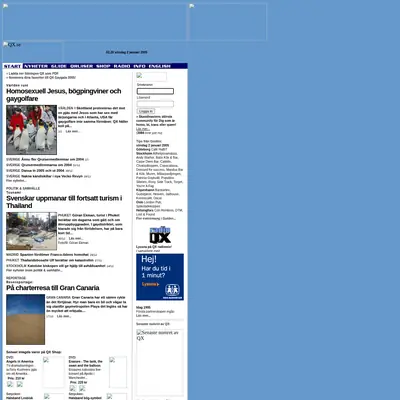Open the START tab
Screen dimensions: 400x400
13,66
